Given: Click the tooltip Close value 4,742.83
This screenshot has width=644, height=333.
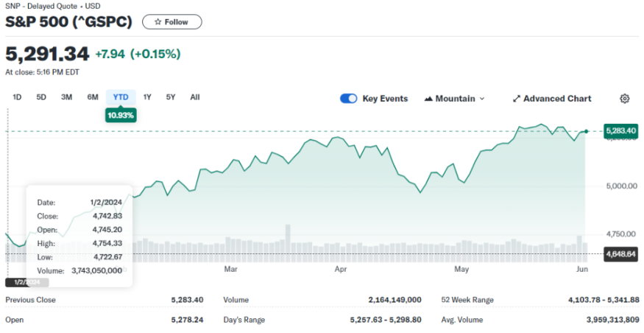Looking at the screenshot, I should [x=107, y=217].
